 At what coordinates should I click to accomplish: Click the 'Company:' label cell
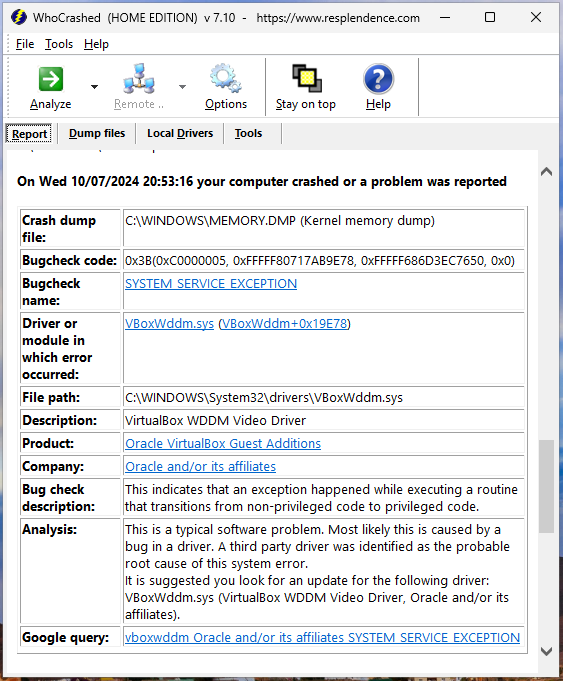point(70,466)
